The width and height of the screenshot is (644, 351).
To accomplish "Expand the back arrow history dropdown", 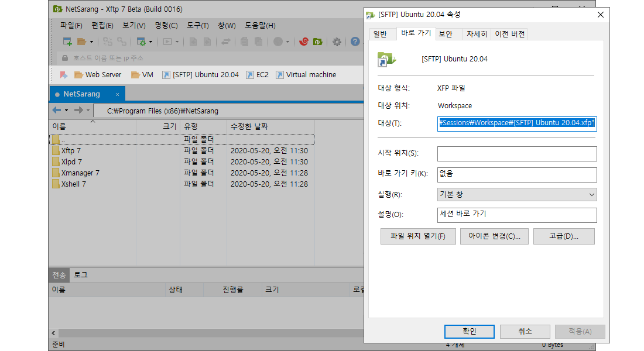I will tap(67, 111).
